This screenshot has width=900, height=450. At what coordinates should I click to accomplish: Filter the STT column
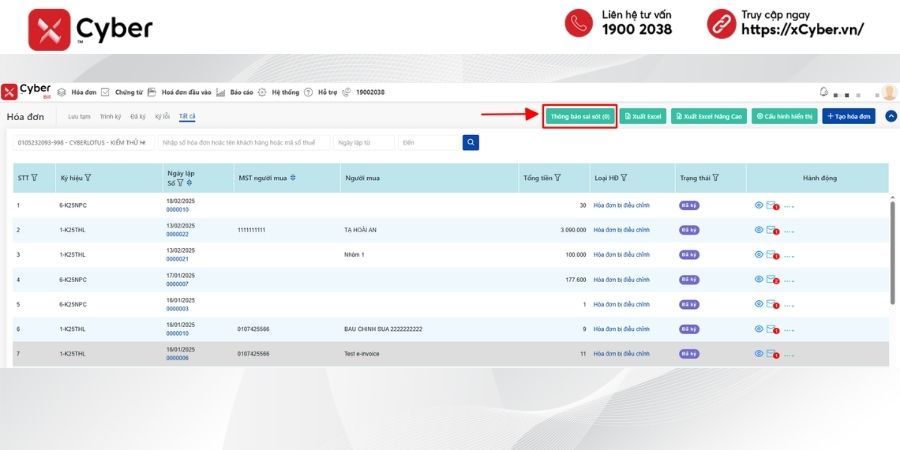34,178
